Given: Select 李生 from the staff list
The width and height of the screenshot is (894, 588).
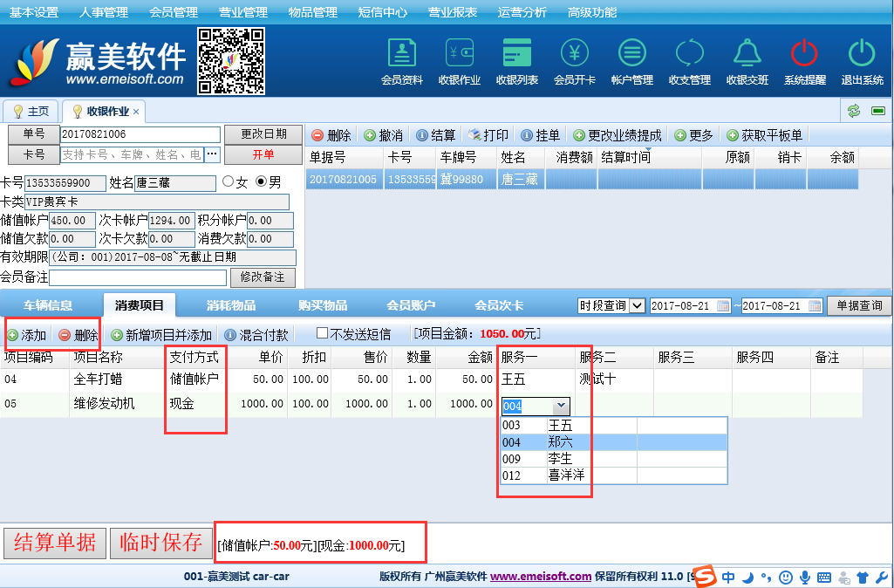Looking at the screenshot, I should [x=560, y=459].
